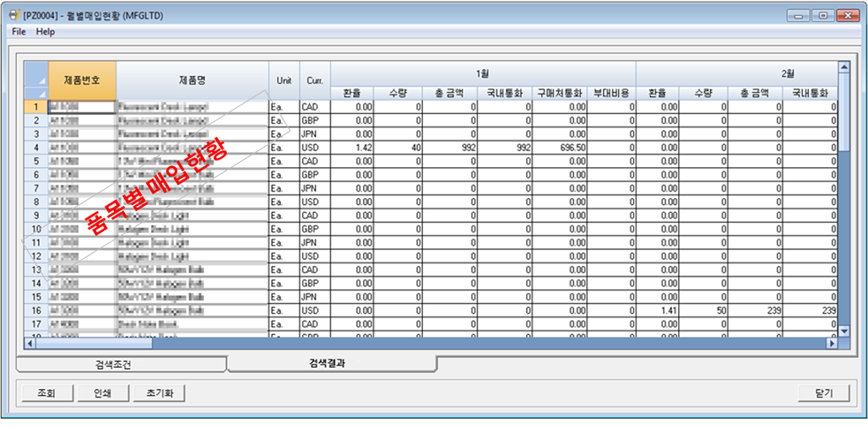Click the 구매처통화 column header
The image size is (868, 427).
coord(560,93)
